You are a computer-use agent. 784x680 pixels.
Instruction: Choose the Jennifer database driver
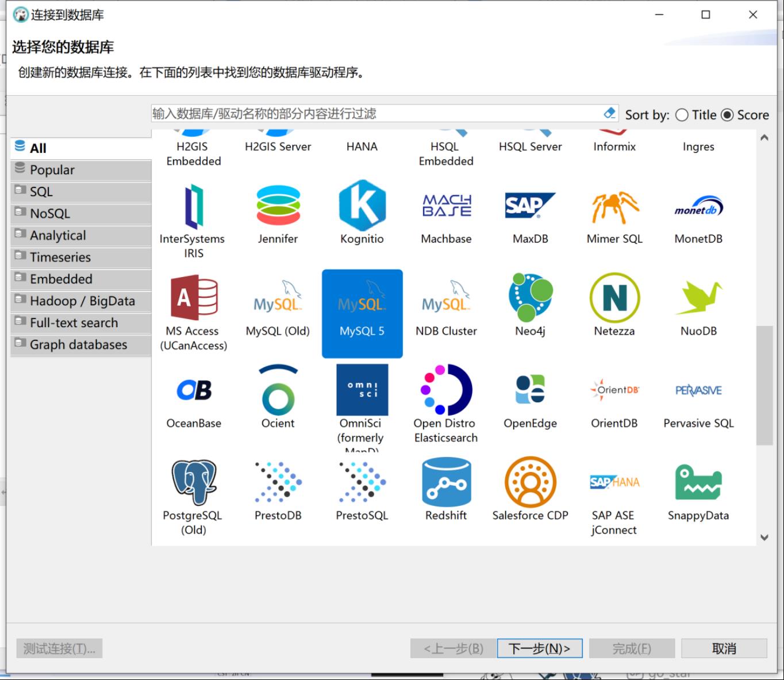click(x=278, y=206)
